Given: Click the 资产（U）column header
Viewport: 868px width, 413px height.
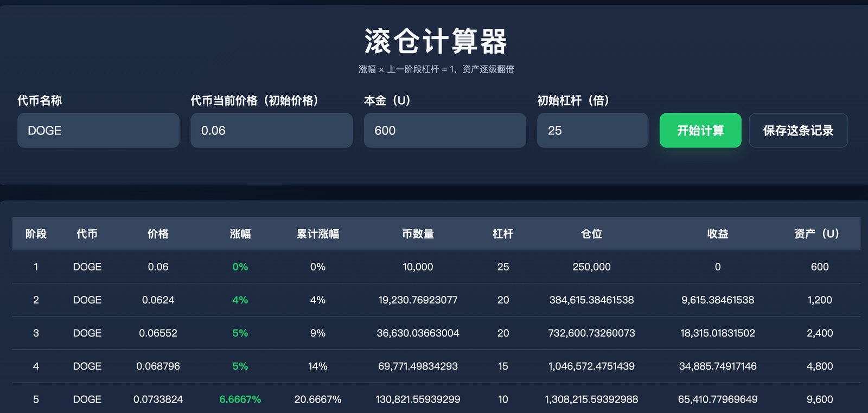Looking at the screenshot, I should pyautogui.click(x=817, y=234).
